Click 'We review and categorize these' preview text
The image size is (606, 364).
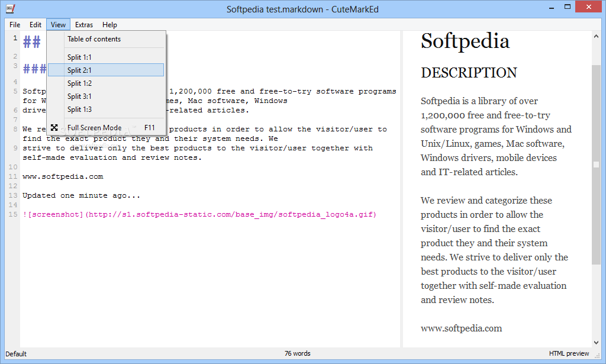(486, 201)
